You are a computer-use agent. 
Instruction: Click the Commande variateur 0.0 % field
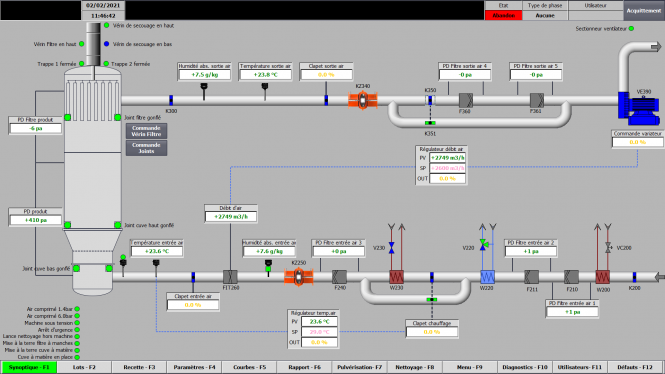coord(637,142)
